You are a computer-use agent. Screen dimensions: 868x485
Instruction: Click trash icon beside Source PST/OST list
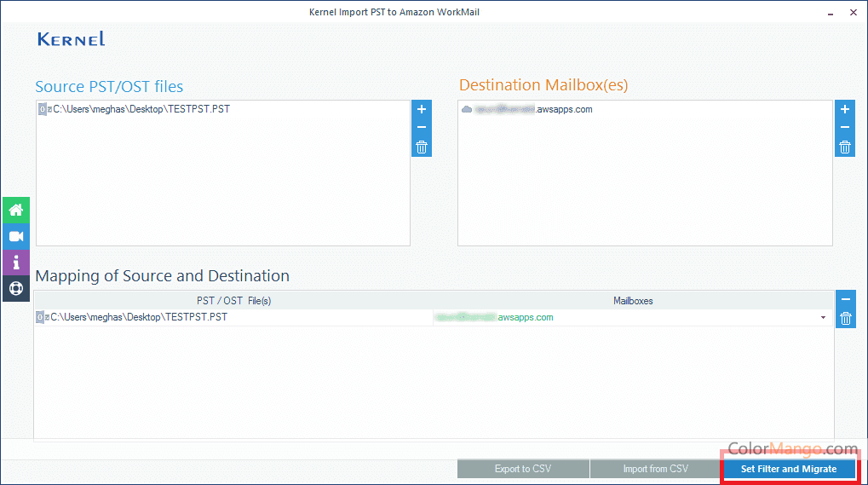(421, 147)
